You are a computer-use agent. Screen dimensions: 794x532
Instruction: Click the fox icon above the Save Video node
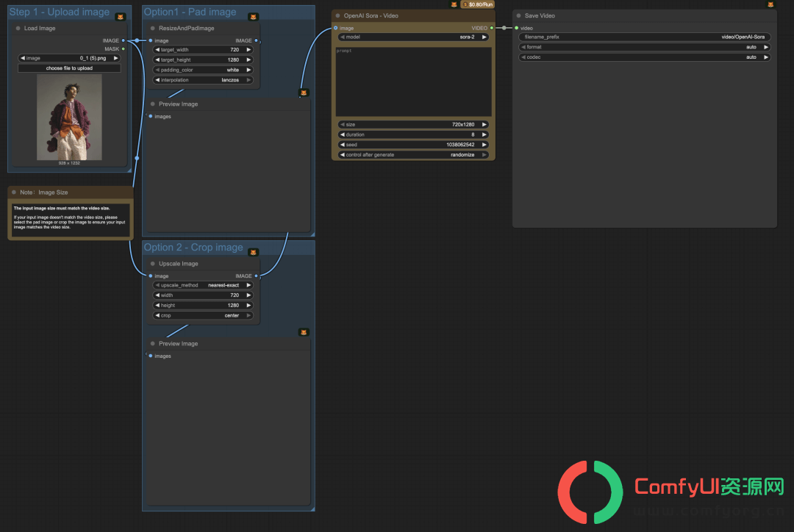[770, 4]
